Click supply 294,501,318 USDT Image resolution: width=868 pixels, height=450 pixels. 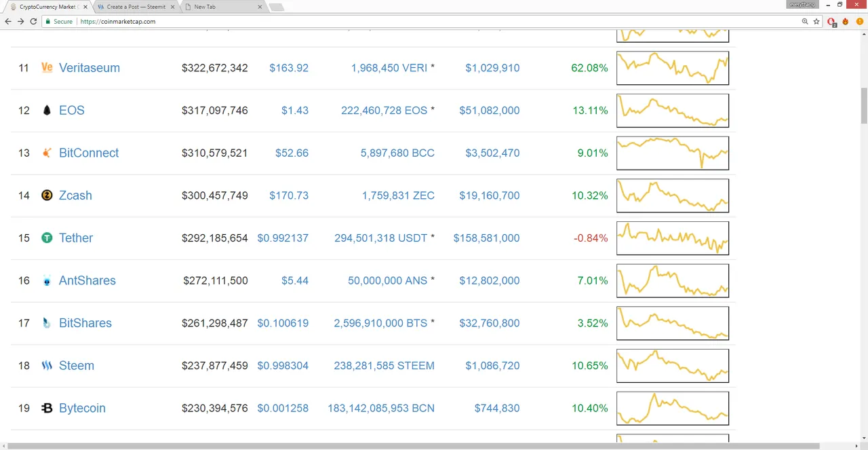(381, 238)
